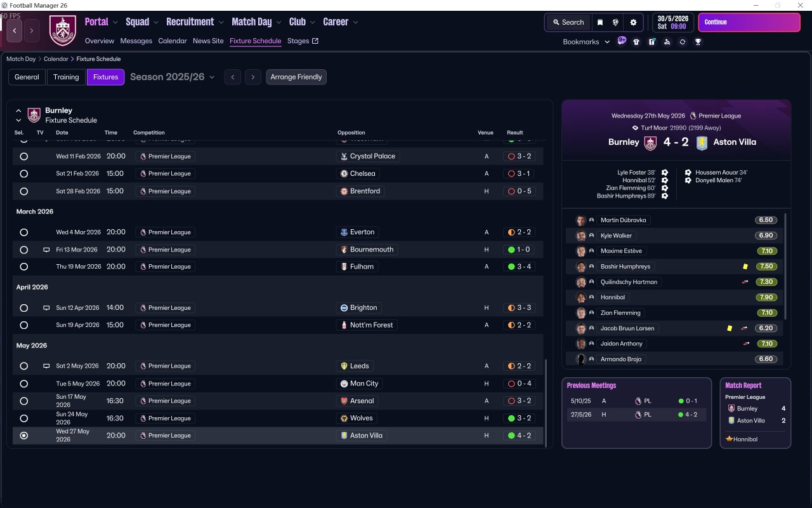
Task: Click the circular arrows icon shortcut
Action: coord(683,42)
